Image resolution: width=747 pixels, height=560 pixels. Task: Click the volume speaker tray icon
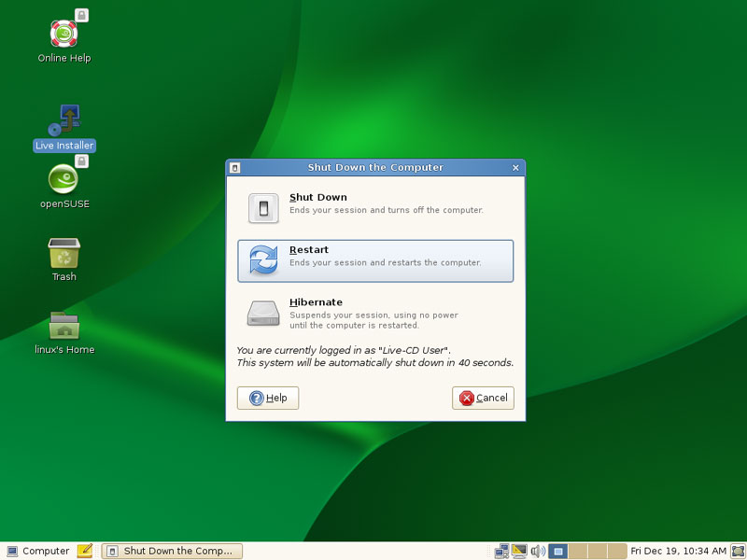click(537, 551)
